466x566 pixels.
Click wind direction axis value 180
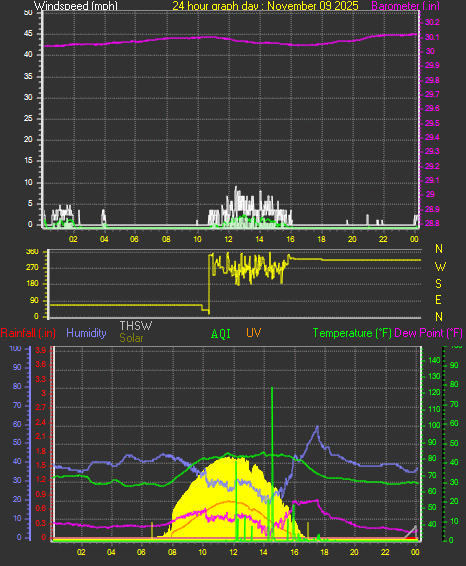point(32,284)
